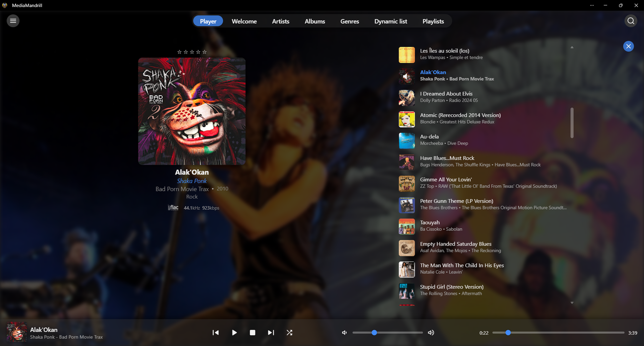Viewport: 644px width, 346px height.
Task: Click the Blues Brothers album thumbnail
Action: tap(407, 205)
